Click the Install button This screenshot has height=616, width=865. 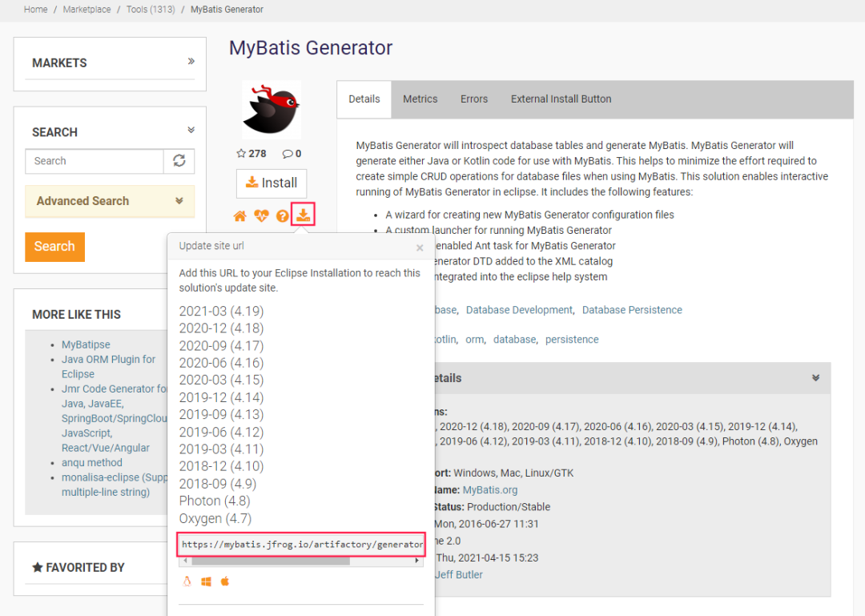click(272, 183)
